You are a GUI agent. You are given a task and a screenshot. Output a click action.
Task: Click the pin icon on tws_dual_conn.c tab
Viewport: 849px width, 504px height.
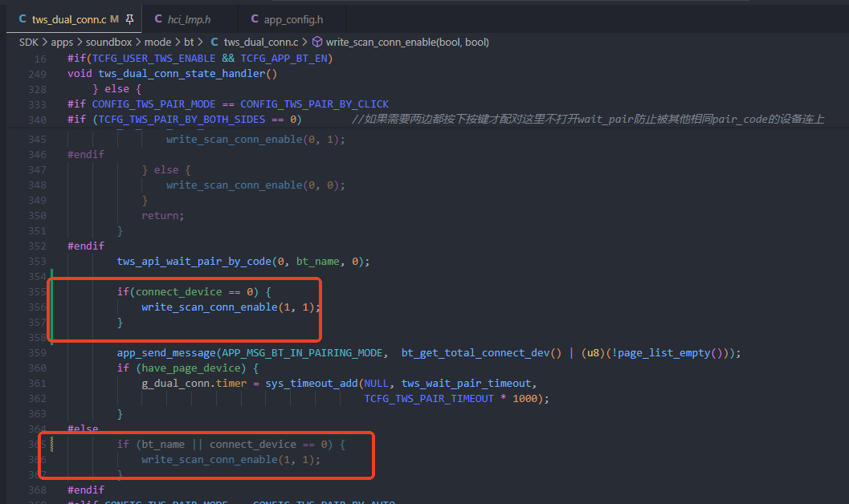[129, 19]
